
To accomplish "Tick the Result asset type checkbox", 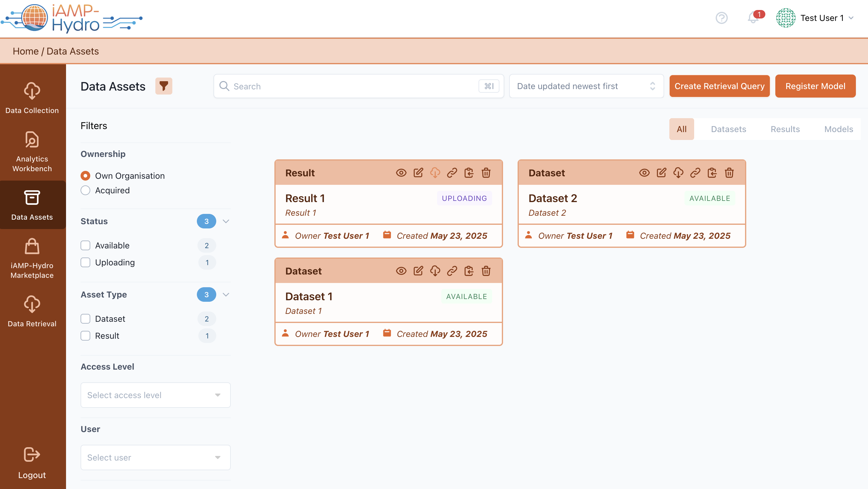I will 86,336.
